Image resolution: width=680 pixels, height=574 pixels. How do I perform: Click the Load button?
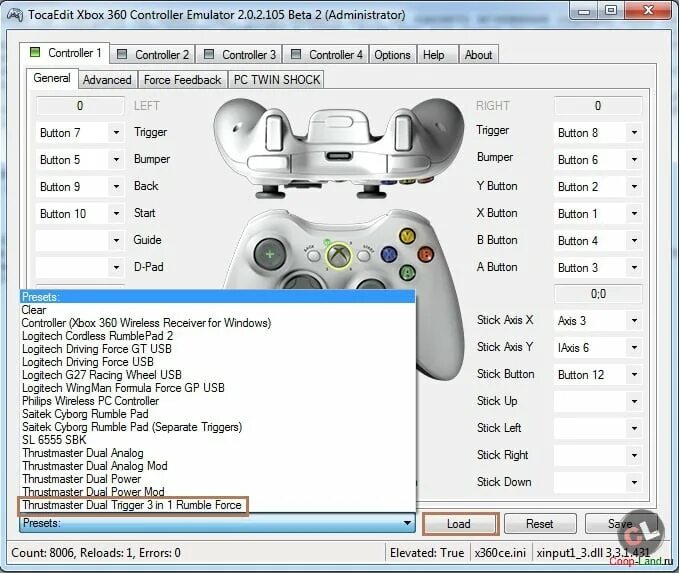click(x=459, y=524)
